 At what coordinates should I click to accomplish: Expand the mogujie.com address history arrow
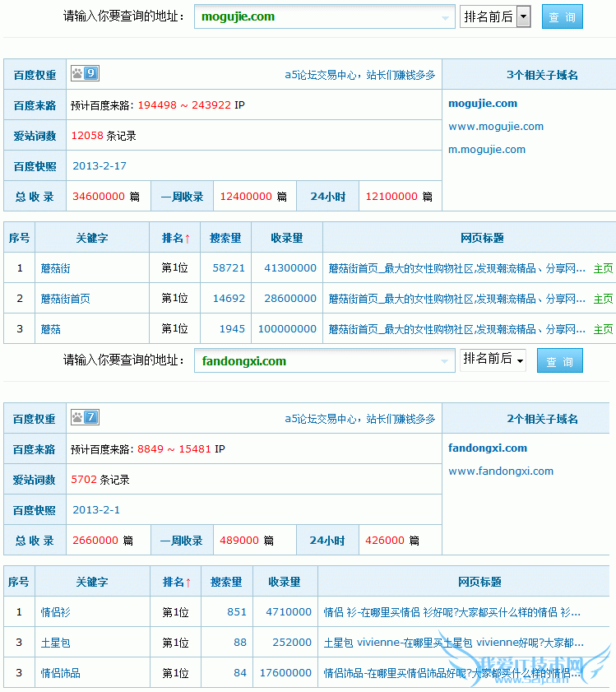(x=445, y=17)
